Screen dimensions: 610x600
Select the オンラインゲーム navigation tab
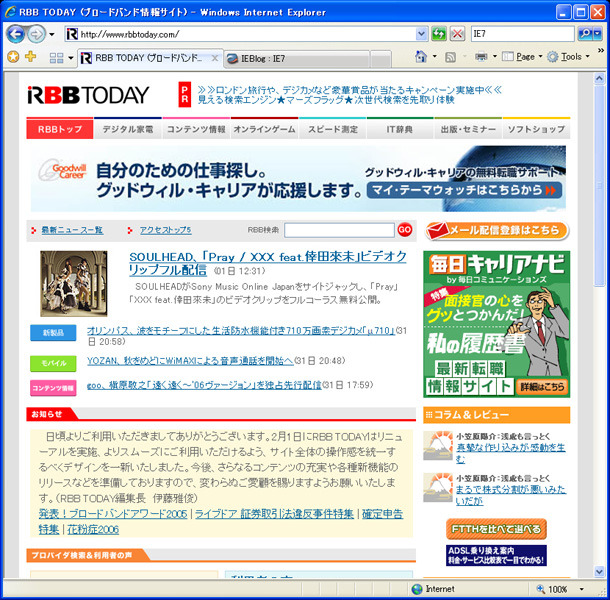tap(264, 129)
